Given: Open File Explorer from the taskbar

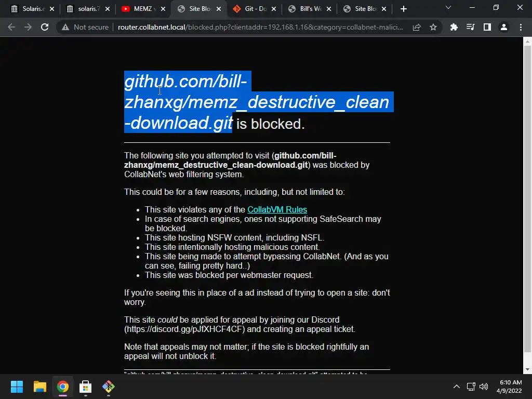Looking at the screenshot, I should click(x=39, y=387).
